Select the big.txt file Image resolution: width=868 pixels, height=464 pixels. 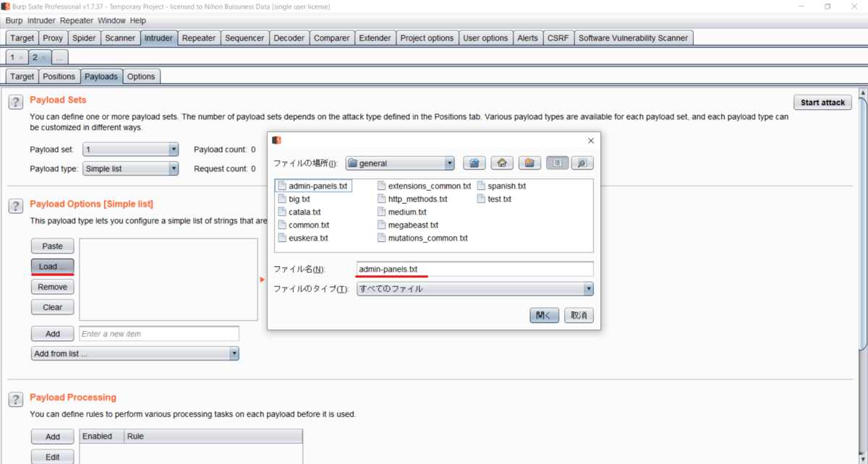(x=294, y=199)
